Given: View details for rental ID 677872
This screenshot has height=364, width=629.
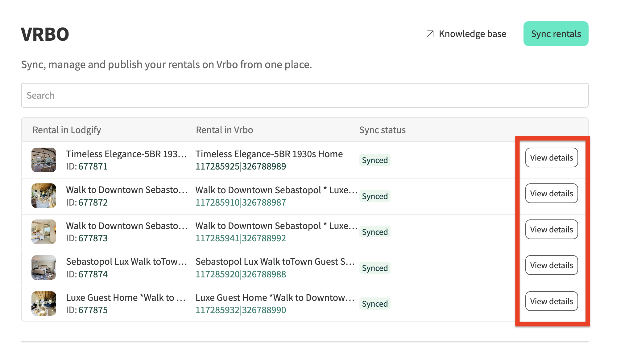Looking at the screenshot, I should point(551,193).
